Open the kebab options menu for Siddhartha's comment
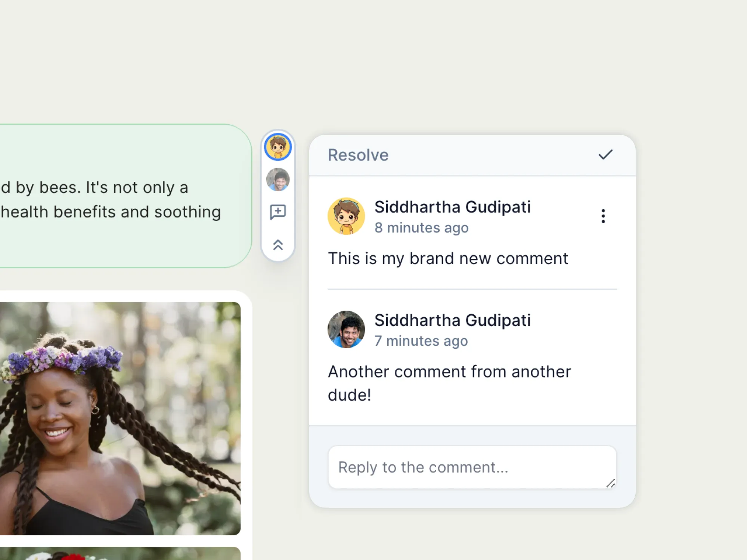This screenshot has height=560, width=747. (x=603, y=216)
